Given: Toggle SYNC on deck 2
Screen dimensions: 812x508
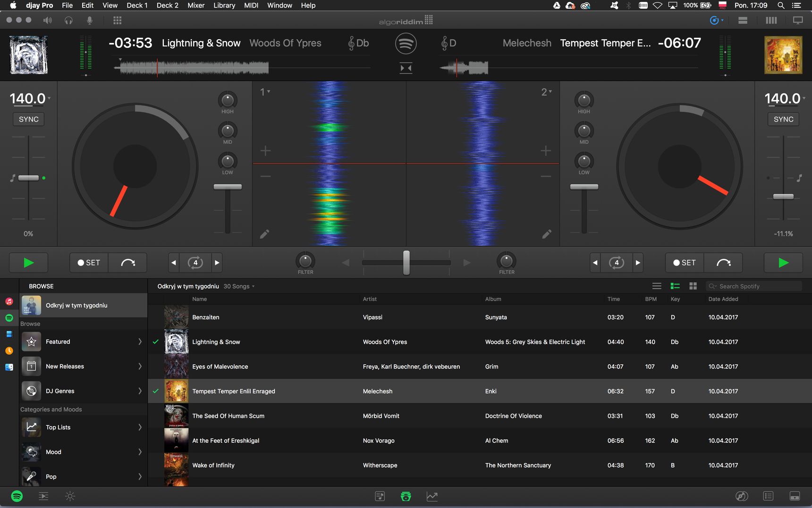Looking at the screenshot, I should coord(784,119).
